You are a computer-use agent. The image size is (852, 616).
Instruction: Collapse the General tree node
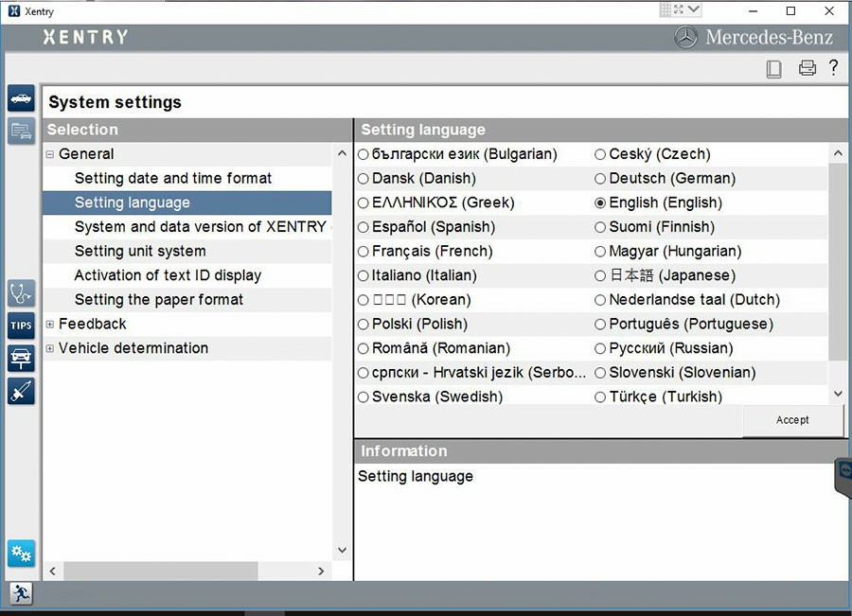pos(50,154)
